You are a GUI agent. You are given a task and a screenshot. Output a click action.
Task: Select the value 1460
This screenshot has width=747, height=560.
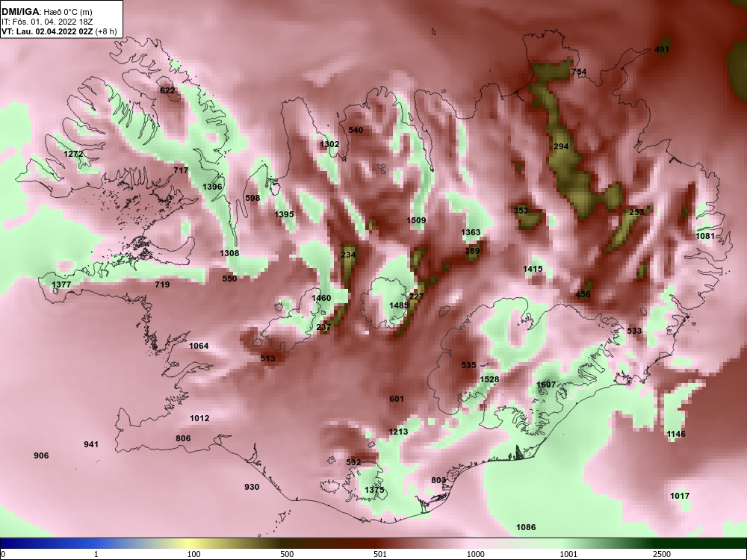click(x=321, y=299)
